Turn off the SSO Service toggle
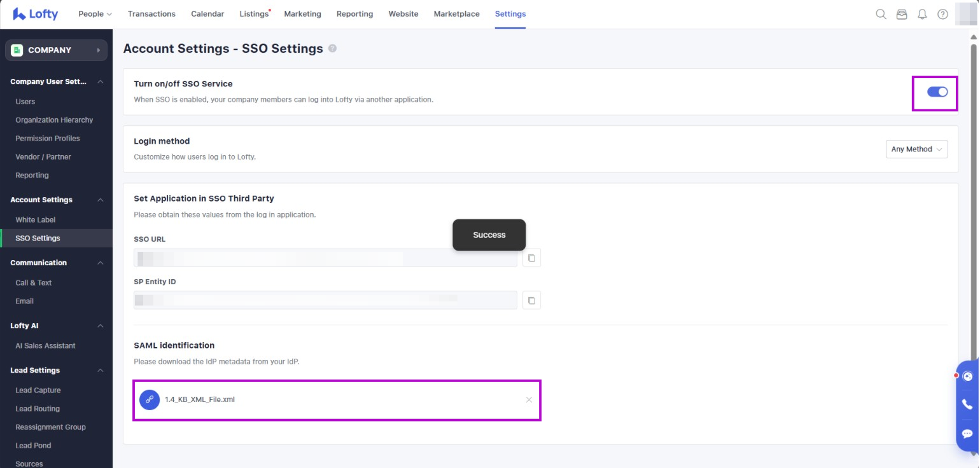The image size is (980, 468). [937, 92]
